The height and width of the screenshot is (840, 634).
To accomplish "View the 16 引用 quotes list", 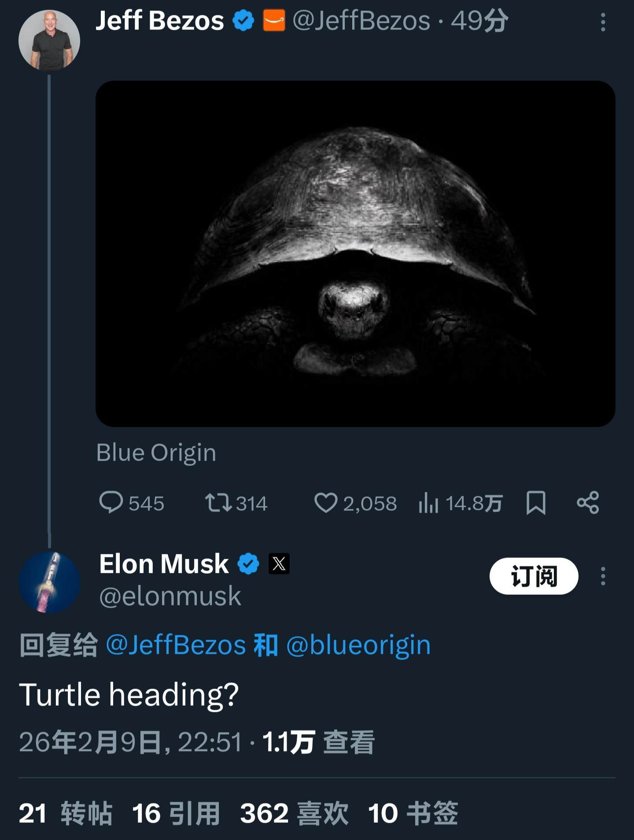I will [176, 813].
